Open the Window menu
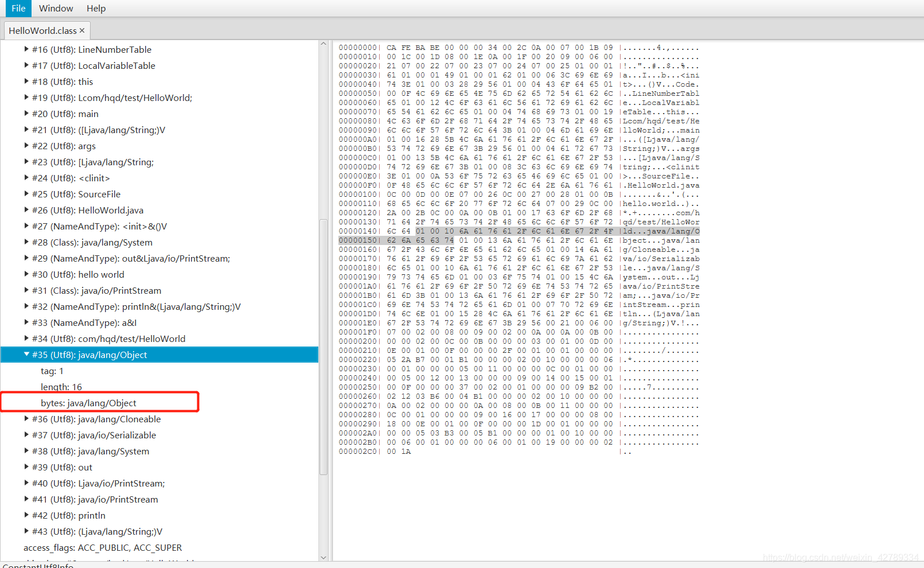924x568 pixels. point(56,9)
